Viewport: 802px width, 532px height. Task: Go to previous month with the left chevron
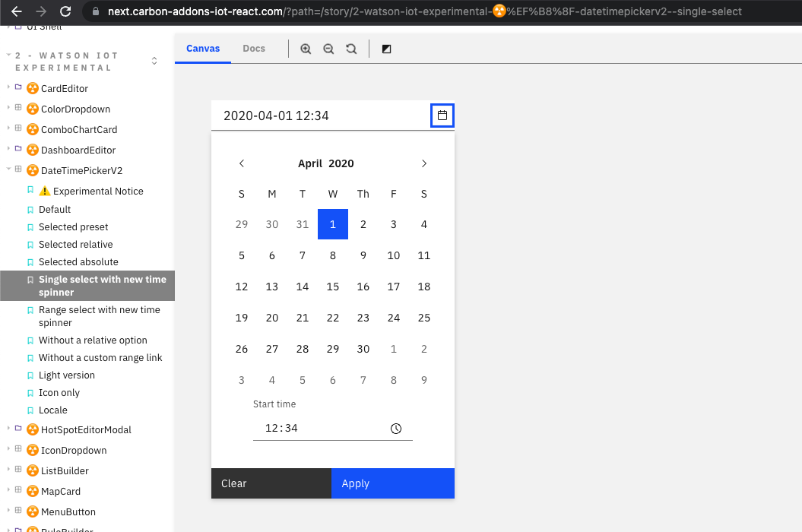[241, 163]
